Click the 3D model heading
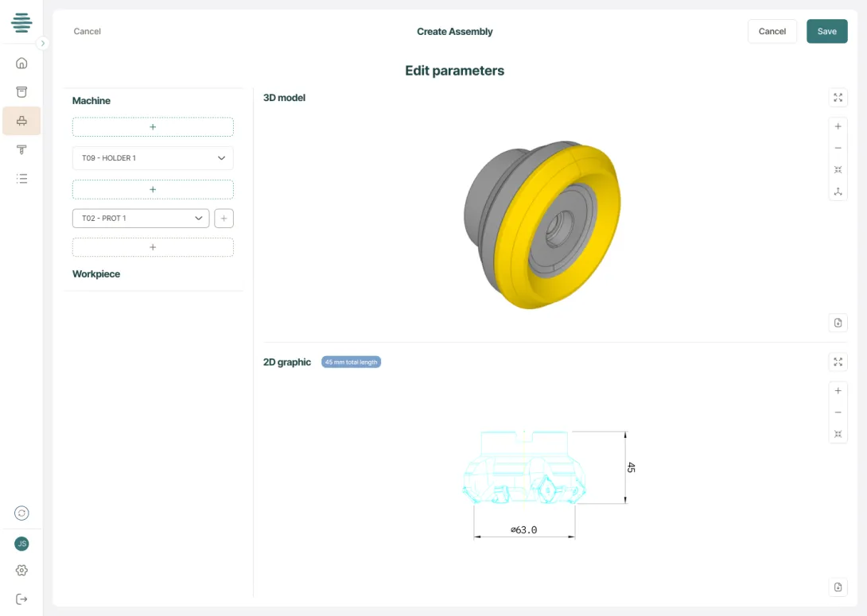The width and height of the screenshot is (867, 616). pyautogui.click(x=284, y=98)
